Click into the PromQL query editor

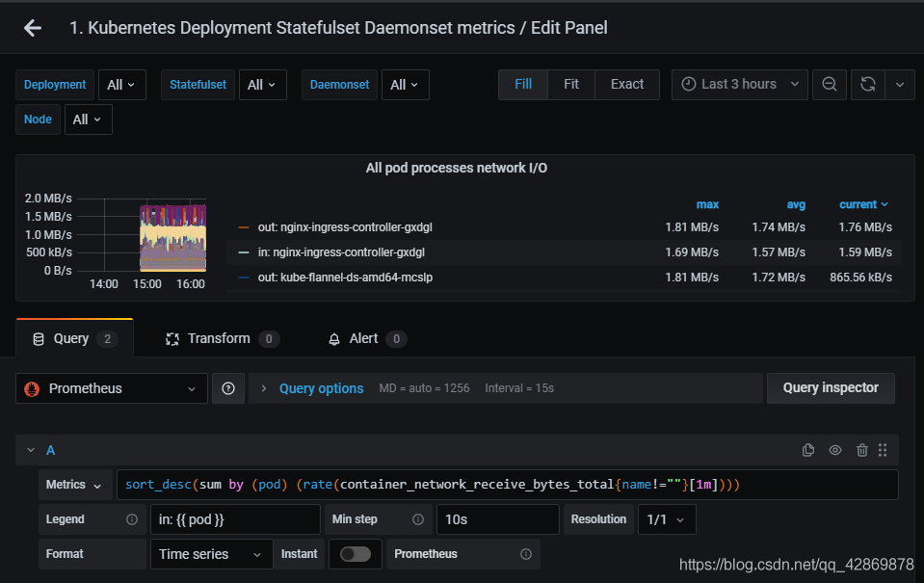pyautogui.click(x=508, y=485)
